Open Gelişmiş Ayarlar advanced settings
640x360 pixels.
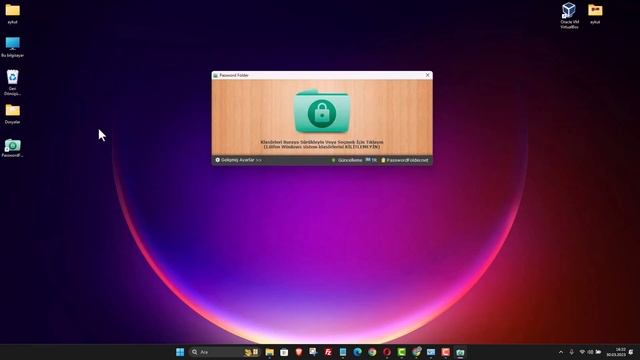(238, 160)
